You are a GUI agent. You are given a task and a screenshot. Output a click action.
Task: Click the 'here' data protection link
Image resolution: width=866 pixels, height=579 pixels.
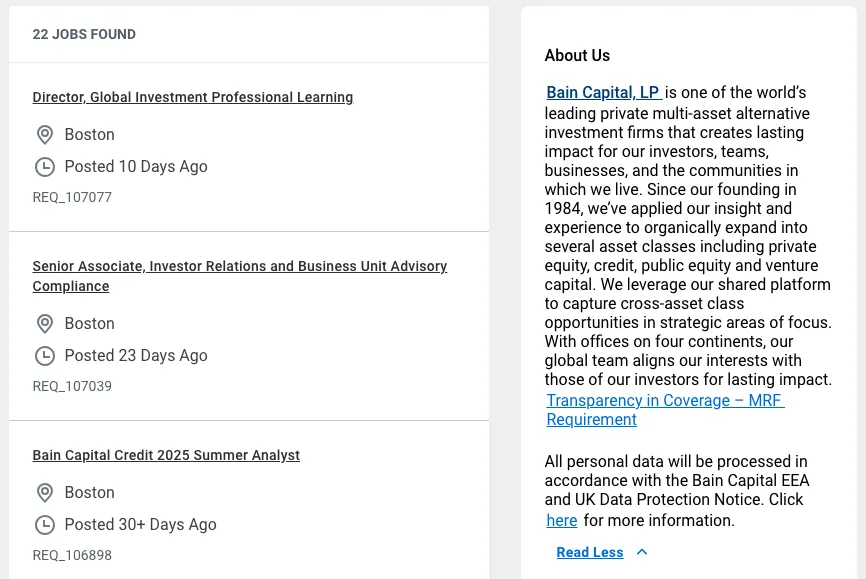click(x=562, y=520)
